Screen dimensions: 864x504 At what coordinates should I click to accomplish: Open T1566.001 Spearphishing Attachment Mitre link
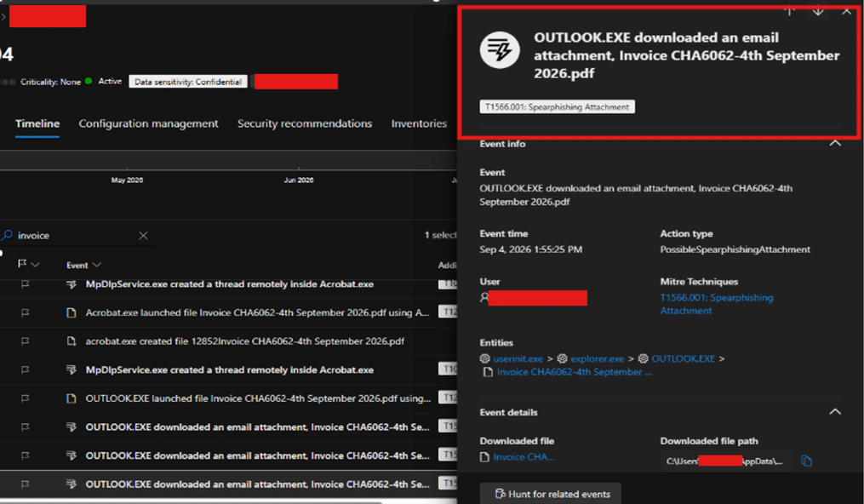(717, 304)
